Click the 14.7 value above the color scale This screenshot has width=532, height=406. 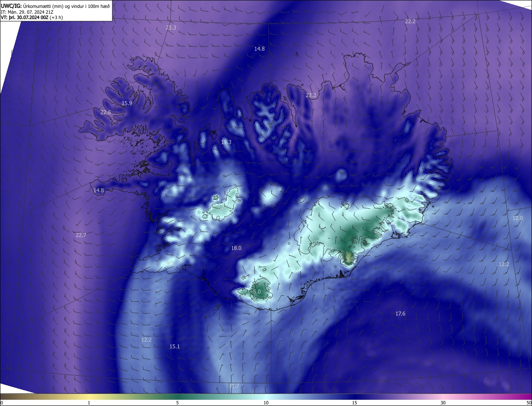coord(234,386)
